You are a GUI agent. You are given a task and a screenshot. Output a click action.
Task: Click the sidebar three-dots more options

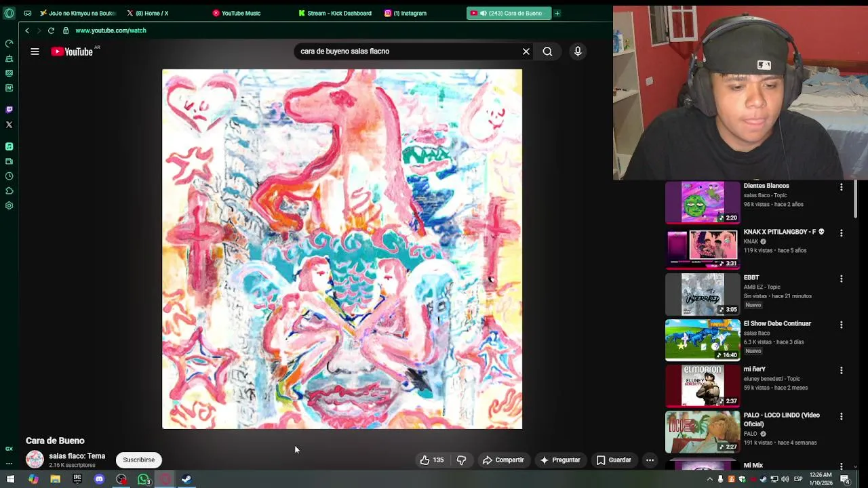(9, 464)
